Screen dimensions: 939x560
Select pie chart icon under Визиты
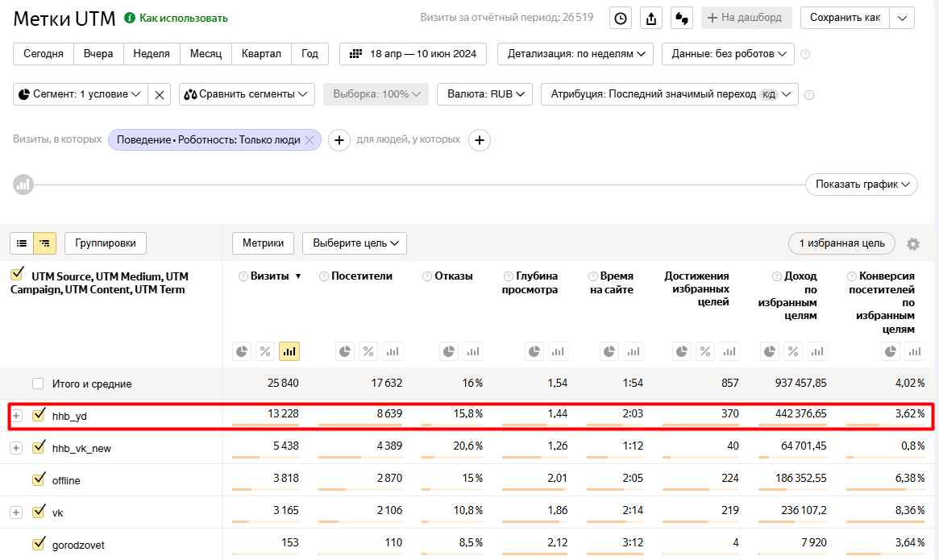pos(242,351)
